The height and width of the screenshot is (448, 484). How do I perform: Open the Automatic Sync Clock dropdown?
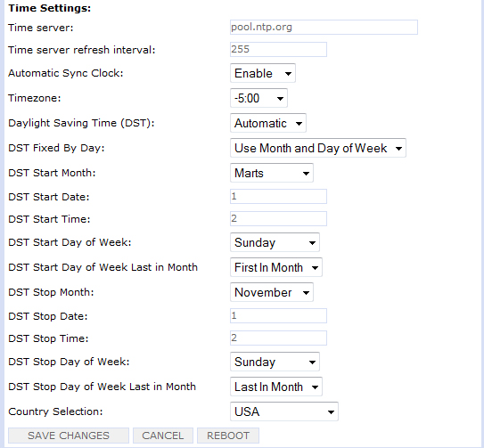tap(263, 73)
